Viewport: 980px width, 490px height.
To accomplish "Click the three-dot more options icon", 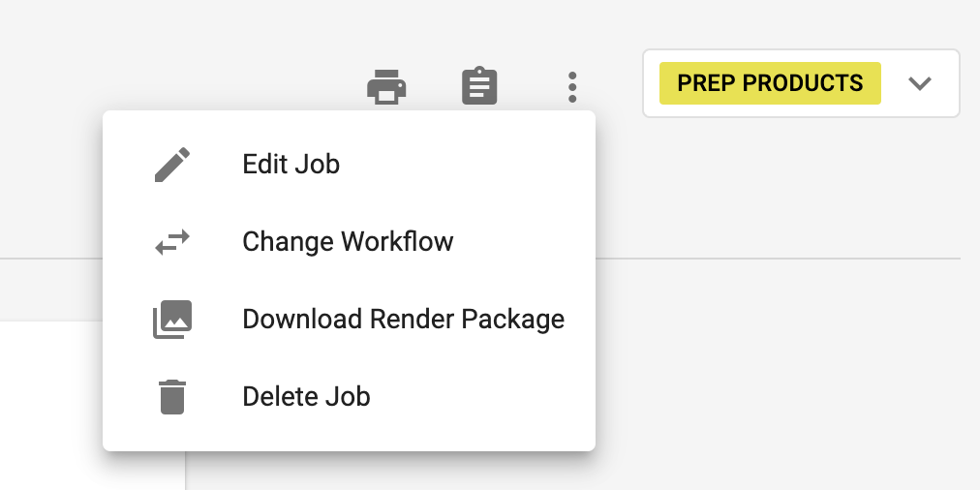I will [572, 87].
